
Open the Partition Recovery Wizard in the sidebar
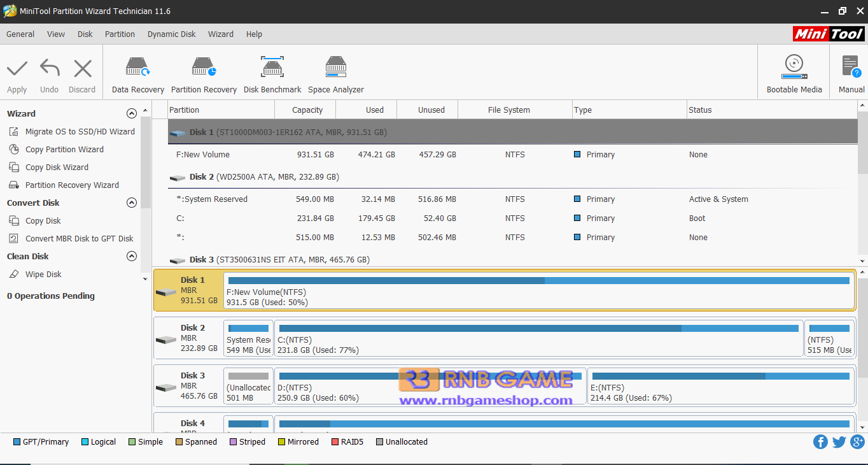point(72,185)
